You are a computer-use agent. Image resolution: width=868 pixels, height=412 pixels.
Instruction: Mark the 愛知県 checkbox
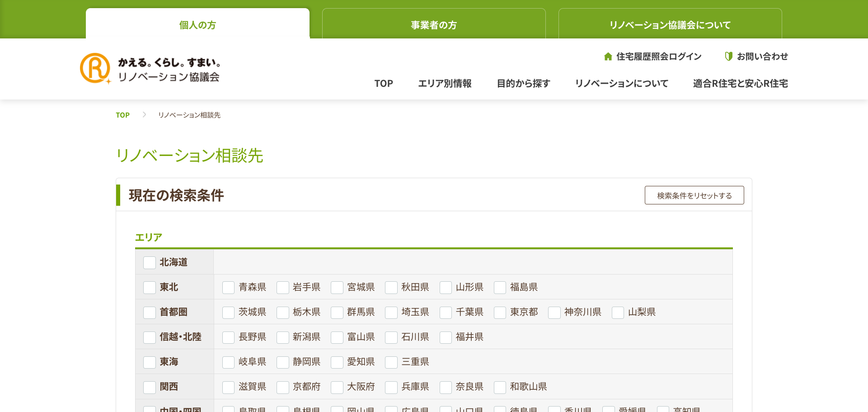point(337,362)
